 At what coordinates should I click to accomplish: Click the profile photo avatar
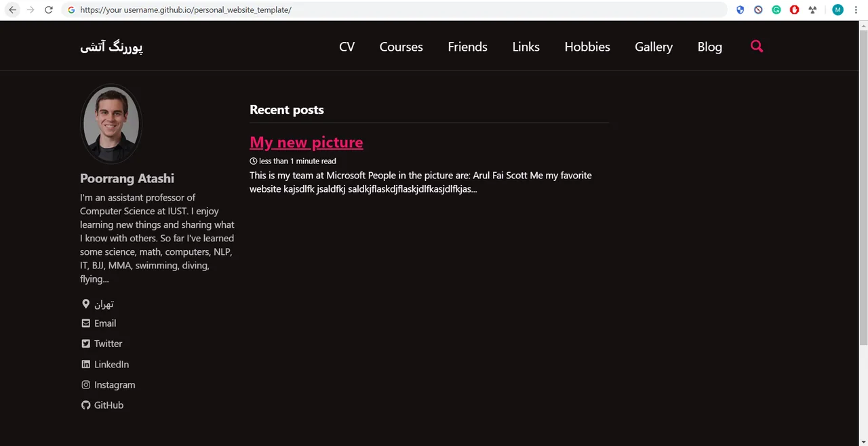coord(111,124)
